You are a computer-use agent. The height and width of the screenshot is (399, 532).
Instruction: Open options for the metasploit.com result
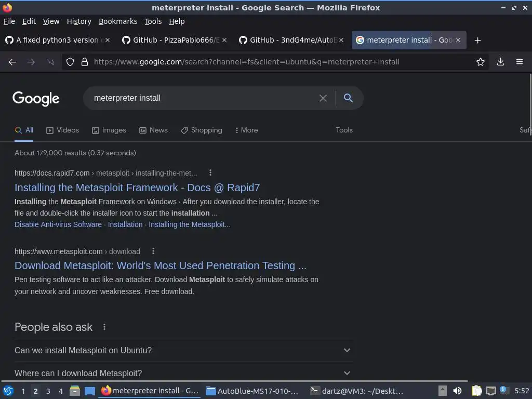[x=153, y=251]
